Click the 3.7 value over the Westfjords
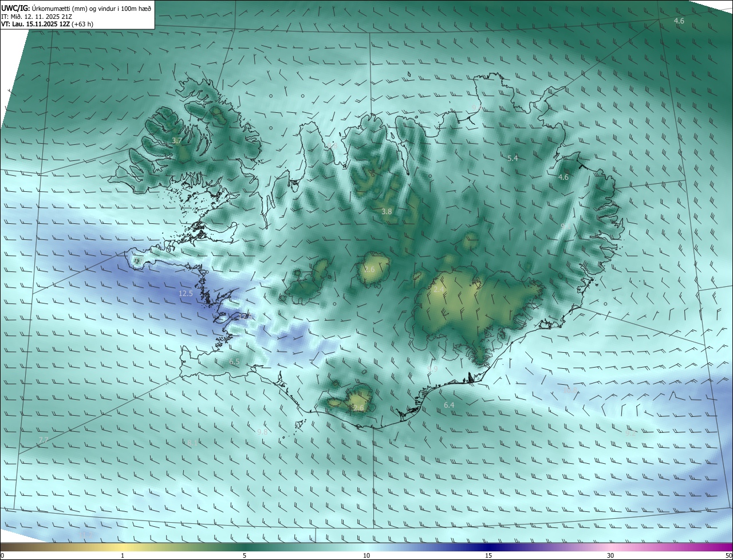The image size is (733, 560). (x=177, y=140)
